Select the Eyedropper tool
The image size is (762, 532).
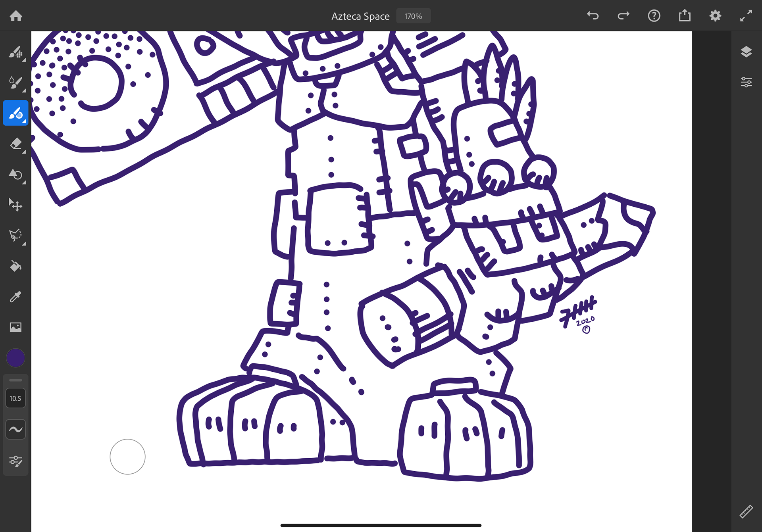tap(15, 296)
